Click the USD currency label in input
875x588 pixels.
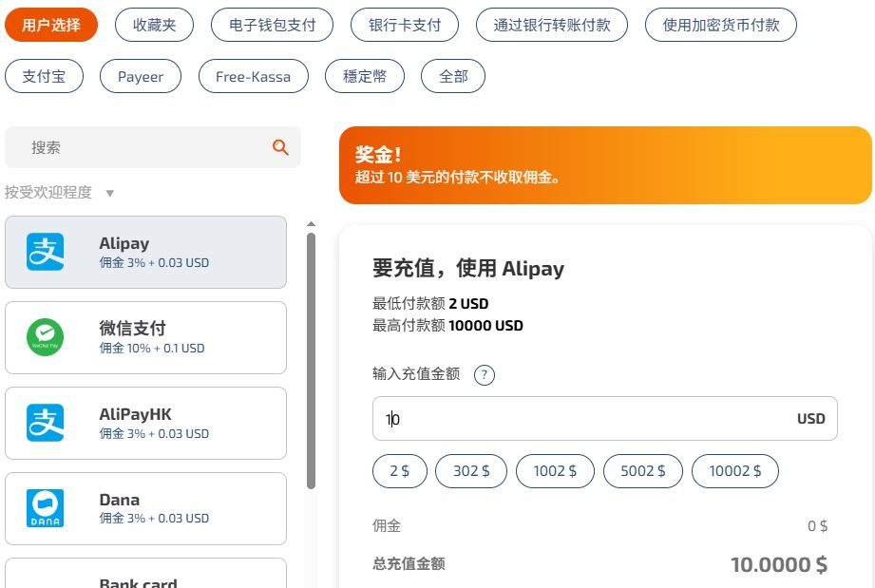tap(810, 419)
